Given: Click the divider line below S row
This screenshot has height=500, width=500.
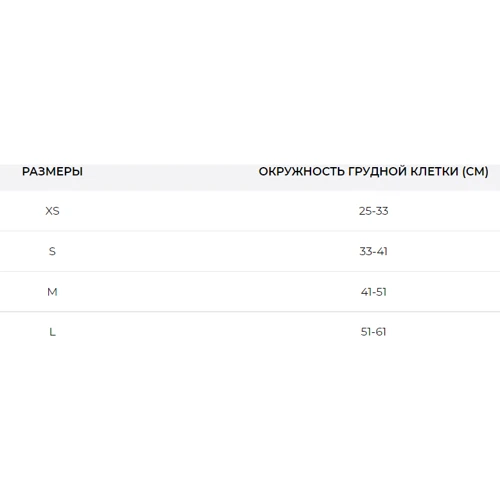Looking at the screenshot, I should [250, 271].
